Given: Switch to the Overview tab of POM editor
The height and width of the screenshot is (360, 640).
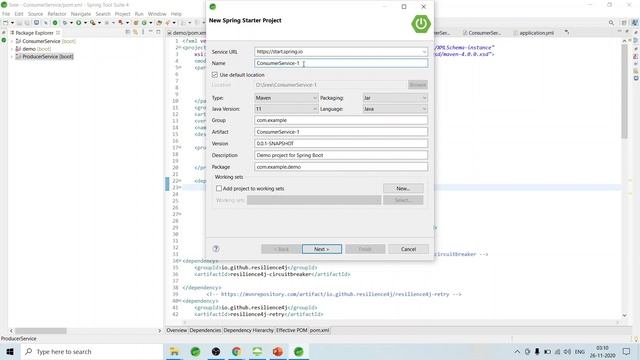Looking at the screenshot, I should pos(176,330).
